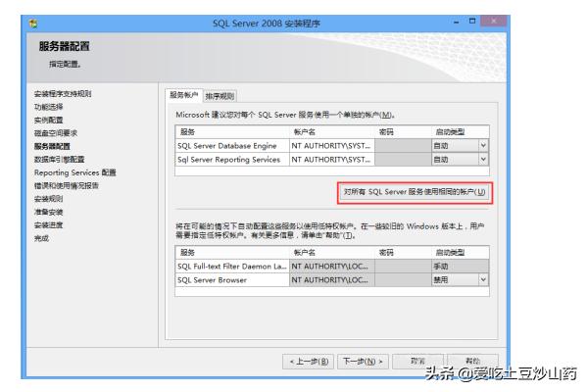Image resolution: width=588 pixels, height=392 pixels.
Task: Click 启动类型 column header in upper table
Action: (x=461, y=132)
